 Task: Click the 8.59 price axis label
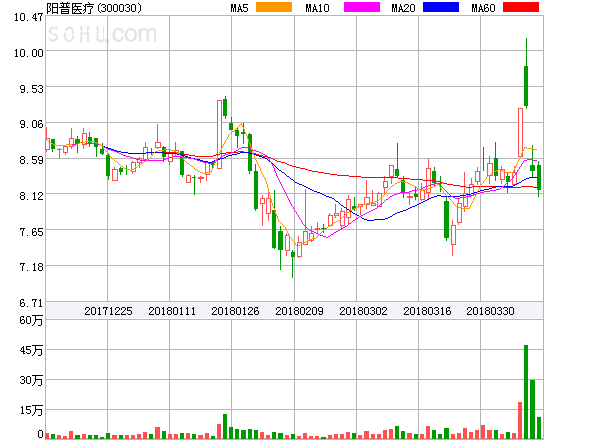[31, 160]
